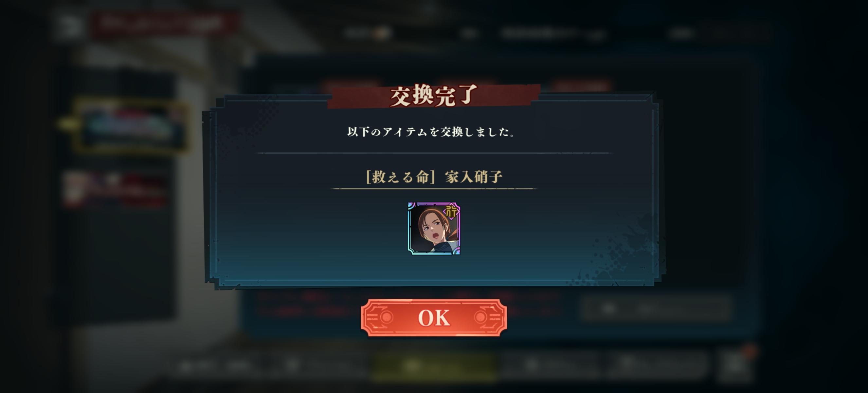Open the highlighted yellow tab in bottom navigation
The height and width of the screenshot is (393, 868).
tap(433, 366)
